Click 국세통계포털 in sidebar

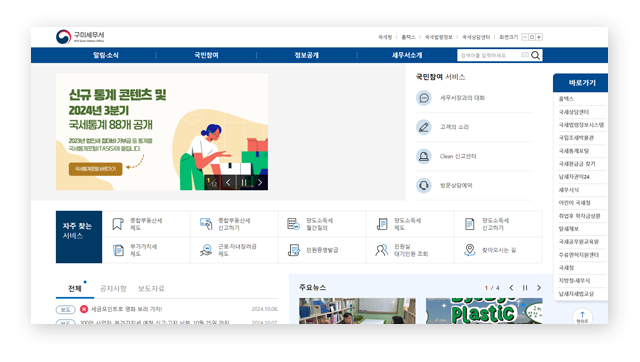574,151
